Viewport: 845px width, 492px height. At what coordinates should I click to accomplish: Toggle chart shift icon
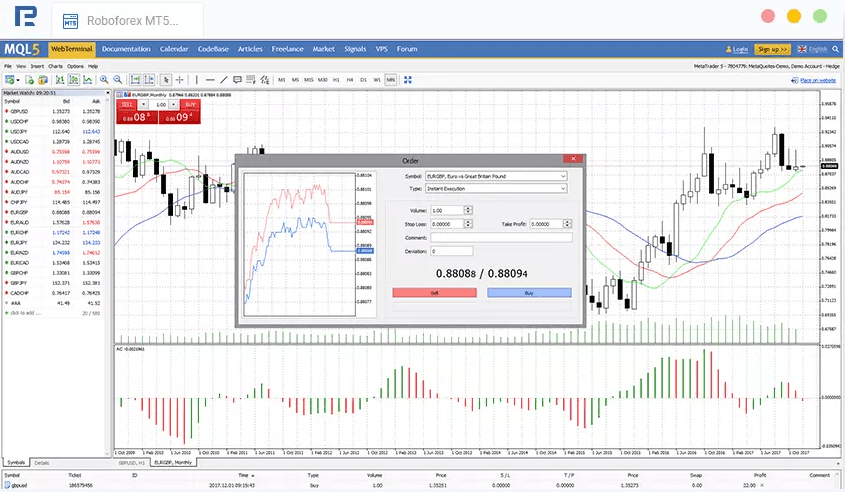click(149, 80)
